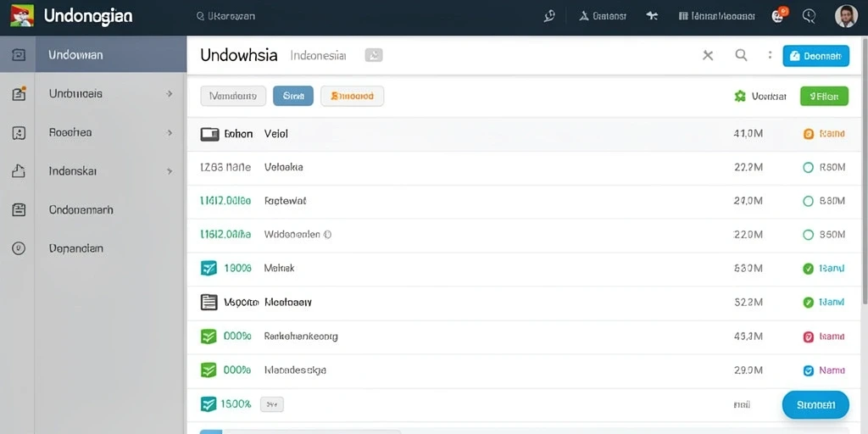Screen dimensions: 868x434
Task: Select the orange Smaood tab
Action: (352, 96)
